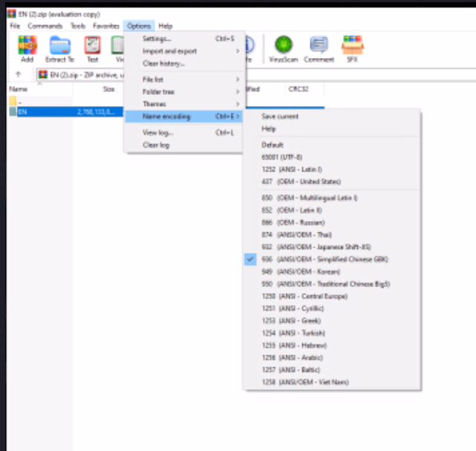476x451 pixels.
Task: Open the Settings menu entry
Action: point(157,39)
